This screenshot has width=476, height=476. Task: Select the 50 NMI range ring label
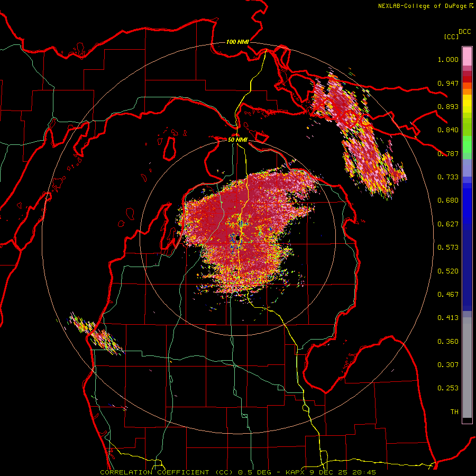point(237,140)
